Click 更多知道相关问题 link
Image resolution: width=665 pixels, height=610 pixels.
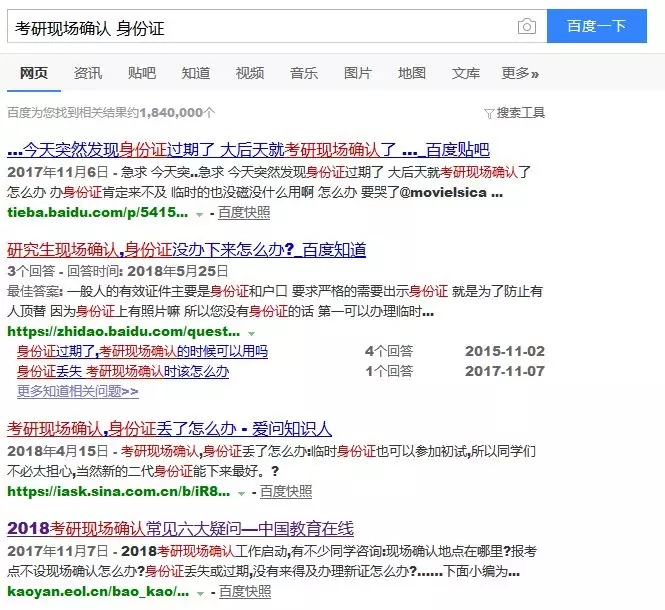click(x=77, y=391)
